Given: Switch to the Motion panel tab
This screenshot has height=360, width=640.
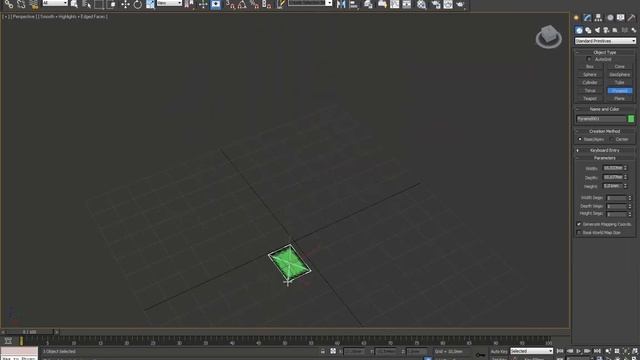Looking at the screenshot, I should pos(610,18).
